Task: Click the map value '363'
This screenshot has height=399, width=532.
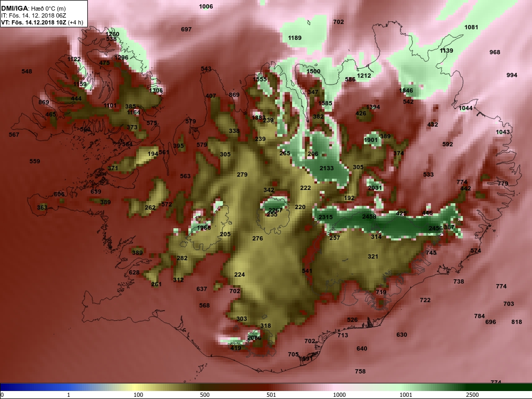Action: point(42,207)
